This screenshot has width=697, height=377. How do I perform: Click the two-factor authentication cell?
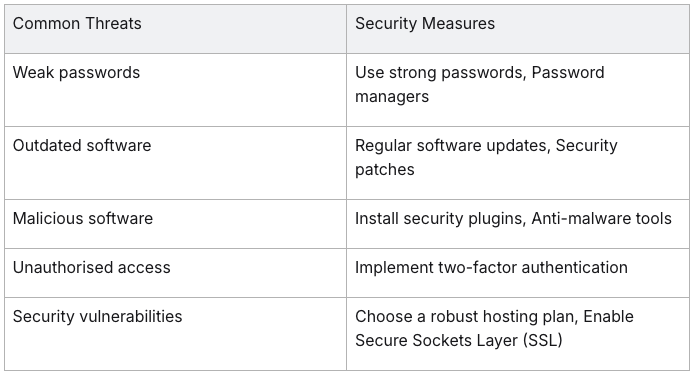point(518,273)
